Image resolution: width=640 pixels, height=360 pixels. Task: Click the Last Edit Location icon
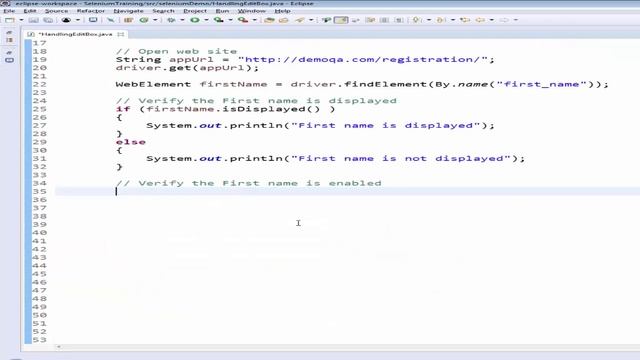464,20
